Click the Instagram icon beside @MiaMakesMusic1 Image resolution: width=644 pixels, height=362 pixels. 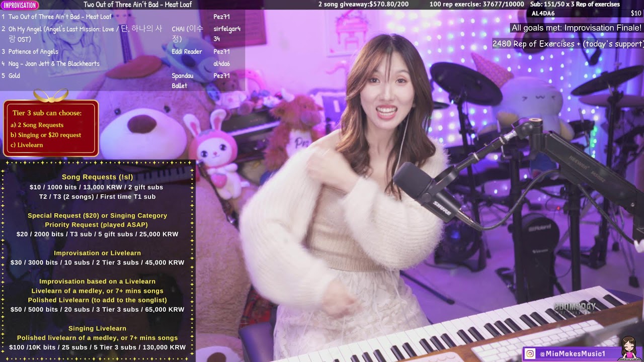pyautogui.click(x=530, y=354)
